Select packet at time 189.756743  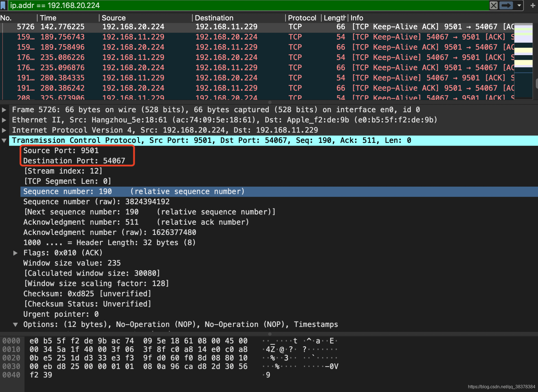63,37
